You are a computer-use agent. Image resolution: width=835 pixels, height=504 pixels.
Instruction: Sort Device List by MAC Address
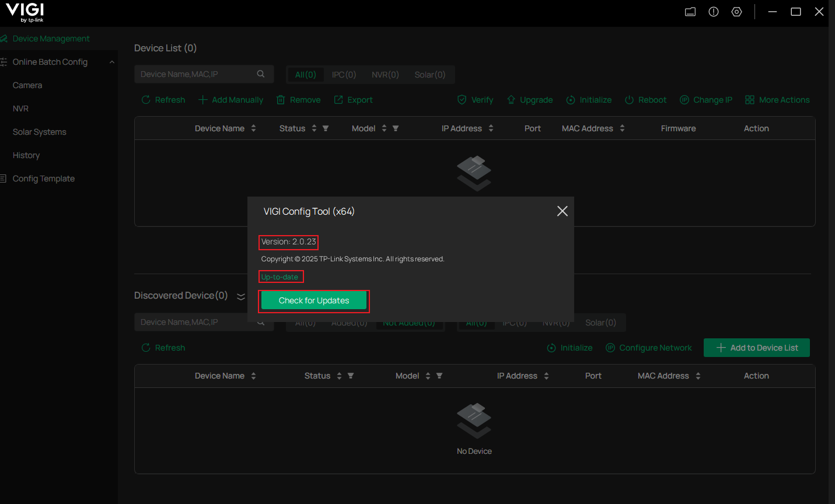point(623,128)
